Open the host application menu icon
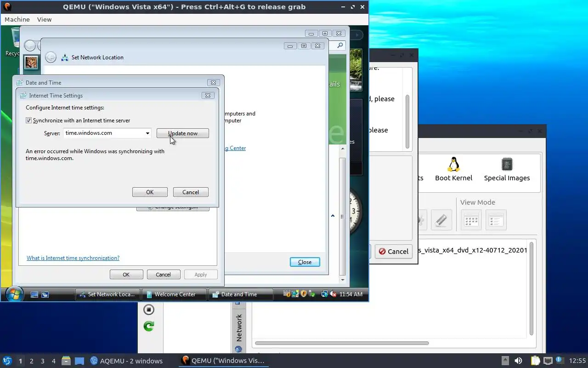 coord(7,361)
